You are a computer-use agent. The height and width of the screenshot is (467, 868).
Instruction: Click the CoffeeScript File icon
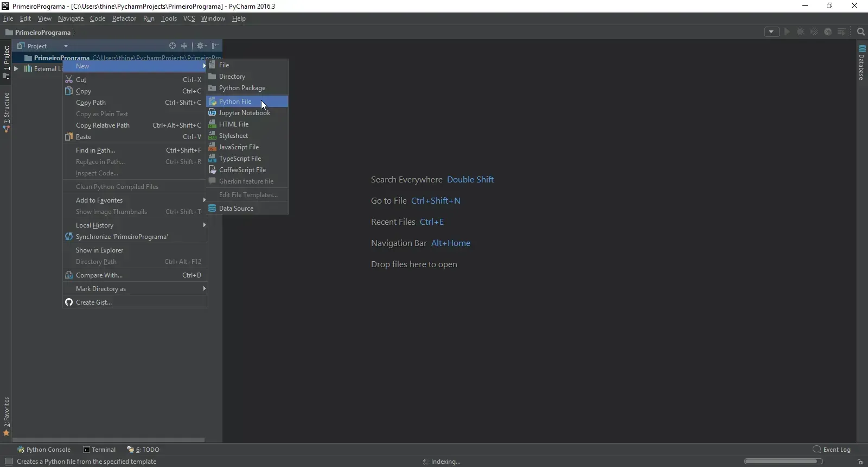[x=213, y=170]
